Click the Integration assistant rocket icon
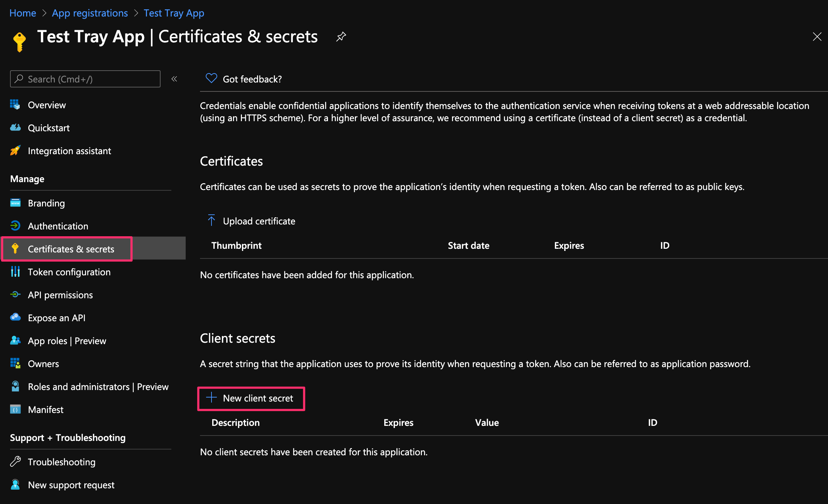 [x=15, y=151]
